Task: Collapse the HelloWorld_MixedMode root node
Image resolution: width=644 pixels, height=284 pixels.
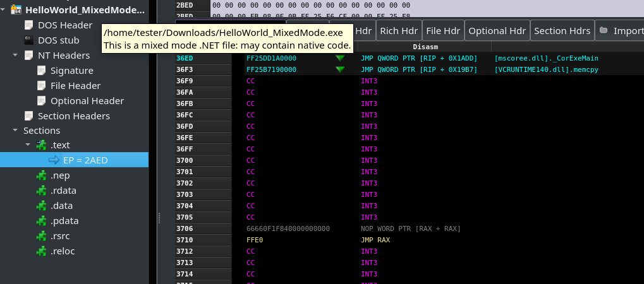Action: pyautogui.click(x=3, y=9)
